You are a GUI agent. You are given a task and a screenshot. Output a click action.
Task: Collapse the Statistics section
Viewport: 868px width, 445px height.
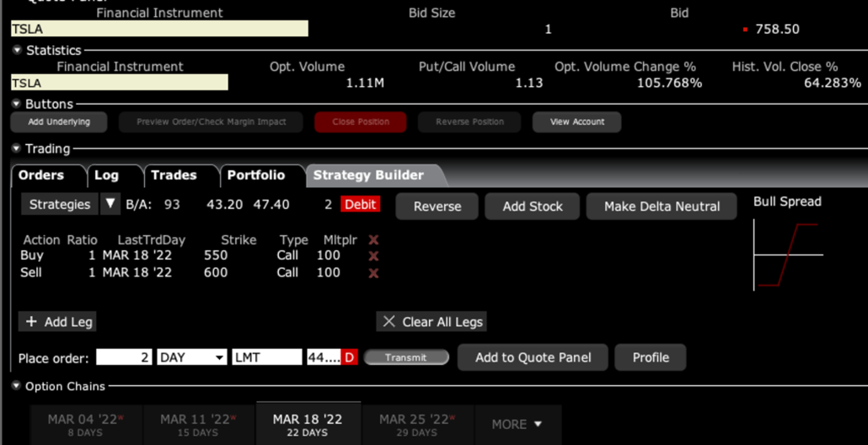click(x=18, y=51)
